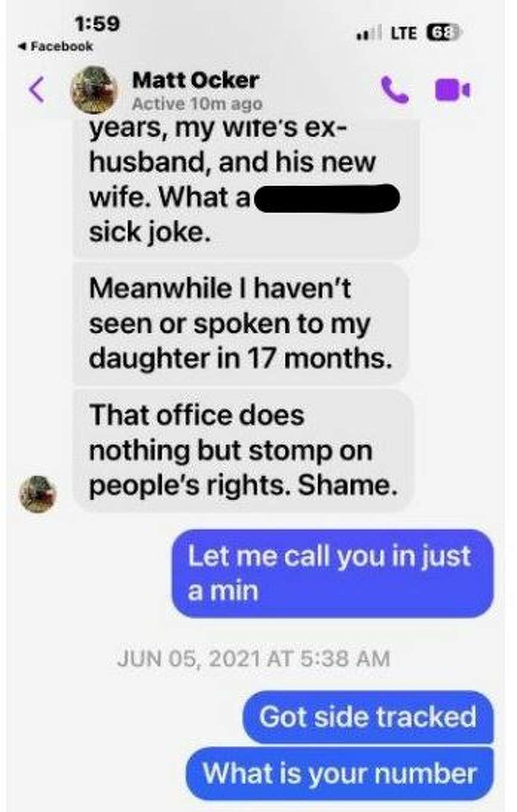517x812 pixels.
Task: Tap the battery level indicator
Action: pyautogui.click(x=444, y=33)
